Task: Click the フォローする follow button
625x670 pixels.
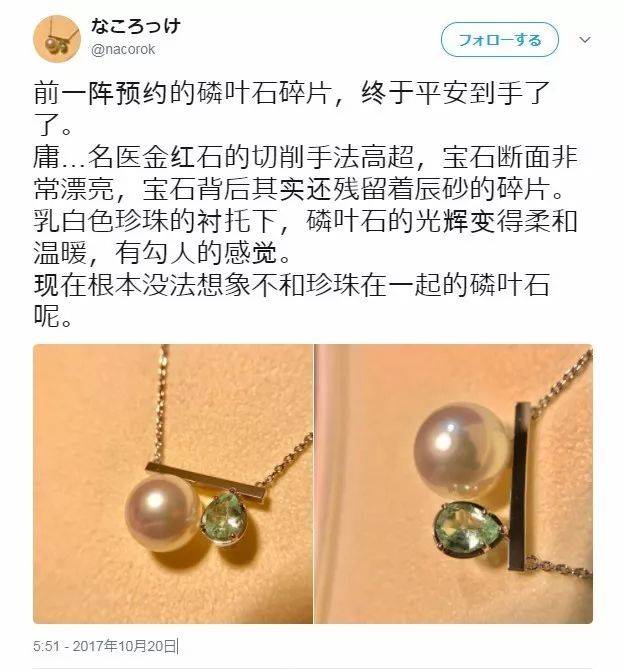Action: (499, 40)
